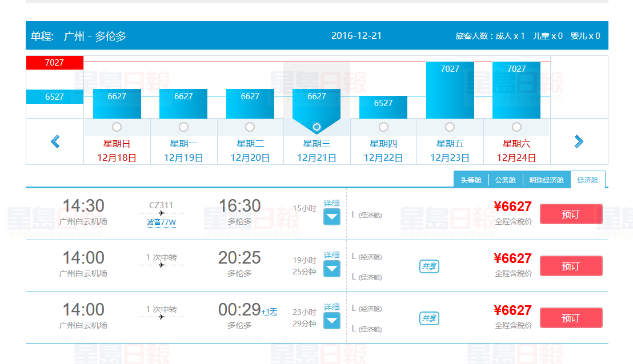This screenshot has width=633, height=364.
Task: Click the airplane icon on the 20:25 flight
Action: 161,265
